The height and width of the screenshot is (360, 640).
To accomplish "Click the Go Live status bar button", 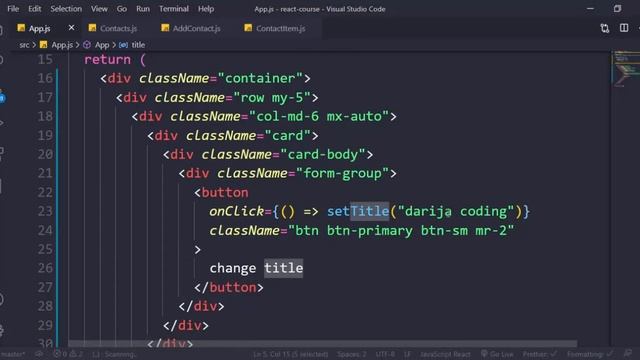I will 497,354.
